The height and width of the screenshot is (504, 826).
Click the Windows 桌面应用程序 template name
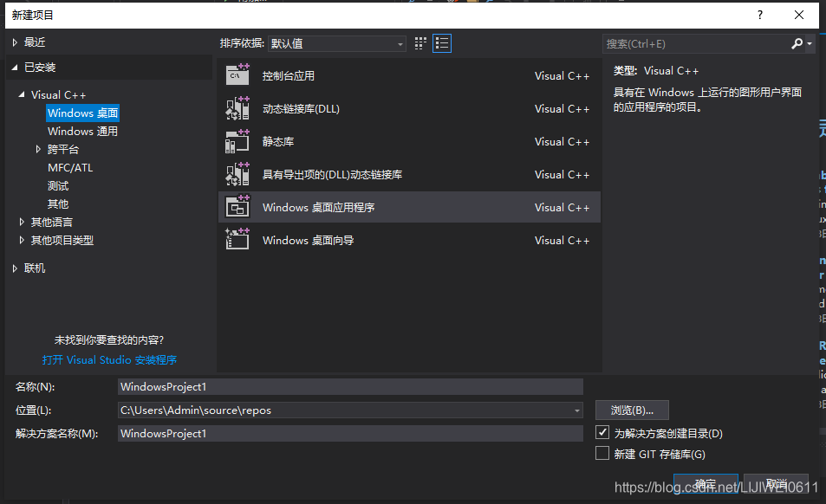click(319, 207)
